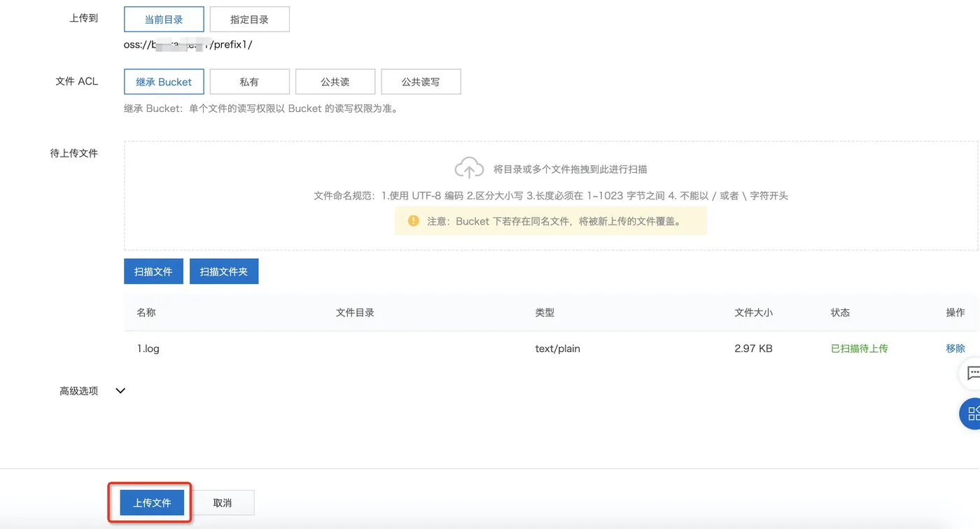Screen dimensions: 980x529
Task: Select 当前目录 upload destination
Action: (164, 20)
